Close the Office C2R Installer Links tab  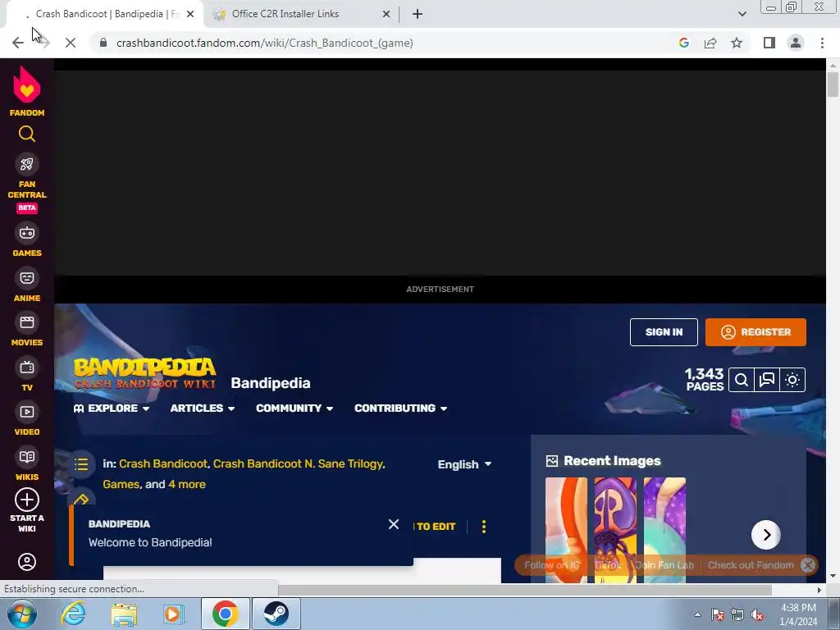pyautogui.click(x=386, y=15)
